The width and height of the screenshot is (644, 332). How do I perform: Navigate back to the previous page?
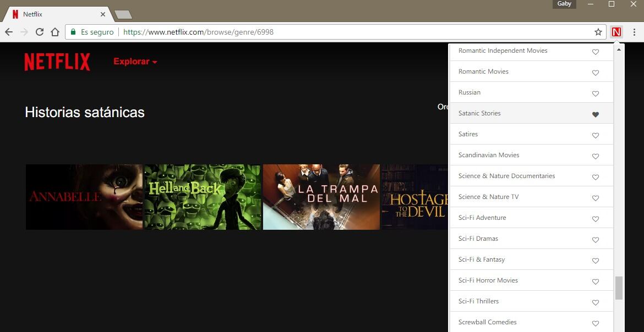9,32
